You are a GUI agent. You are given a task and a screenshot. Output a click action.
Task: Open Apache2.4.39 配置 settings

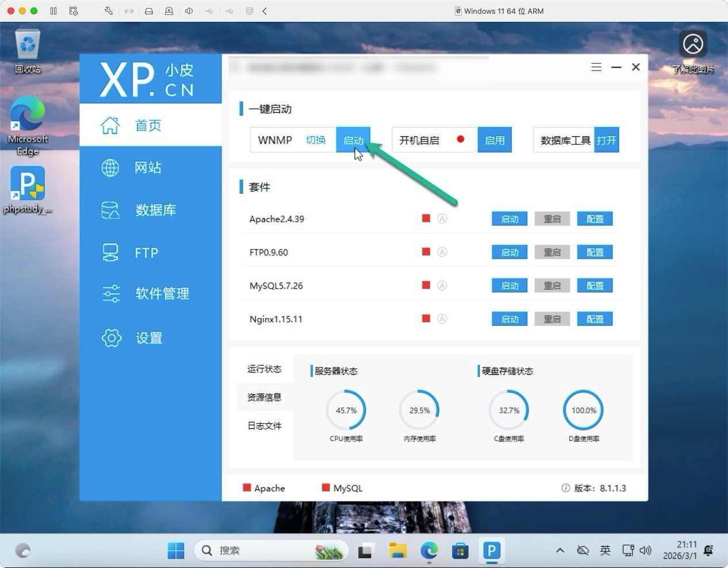(x=595, y=218)
